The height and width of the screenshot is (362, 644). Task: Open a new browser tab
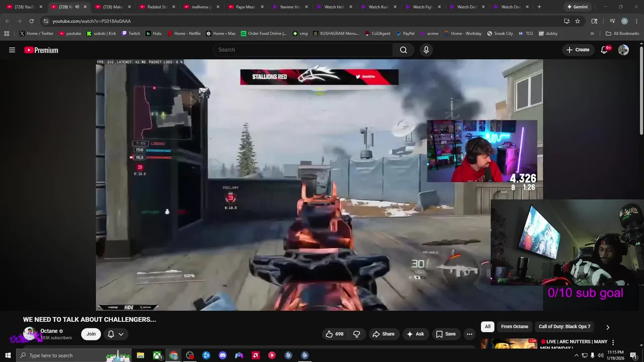[x=539, y=7]
